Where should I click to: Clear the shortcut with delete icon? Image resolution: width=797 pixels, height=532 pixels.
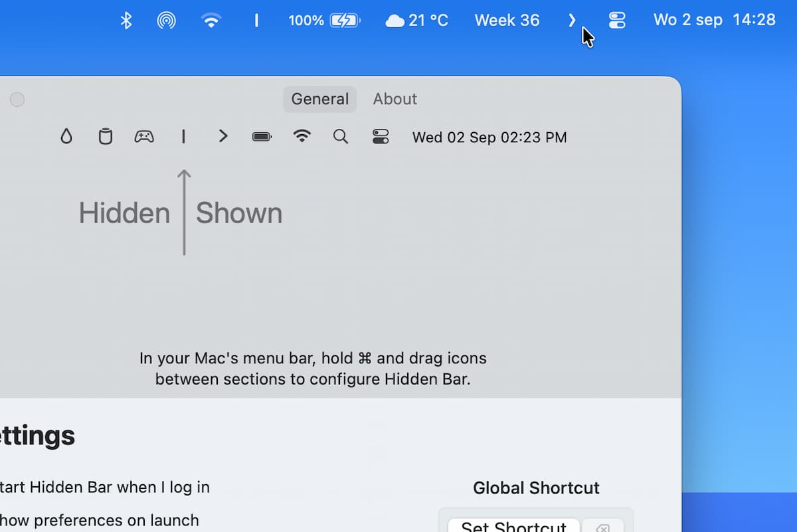click(x=603, y=526)
